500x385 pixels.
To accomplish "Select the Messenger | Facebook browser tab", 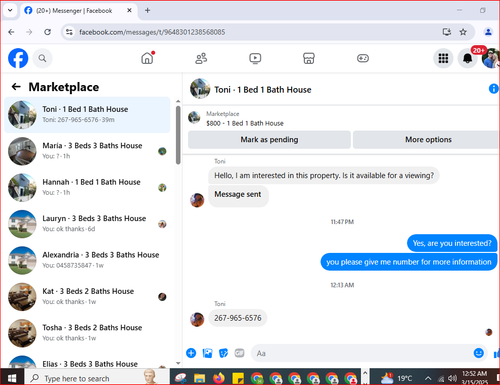I will 74,11.
